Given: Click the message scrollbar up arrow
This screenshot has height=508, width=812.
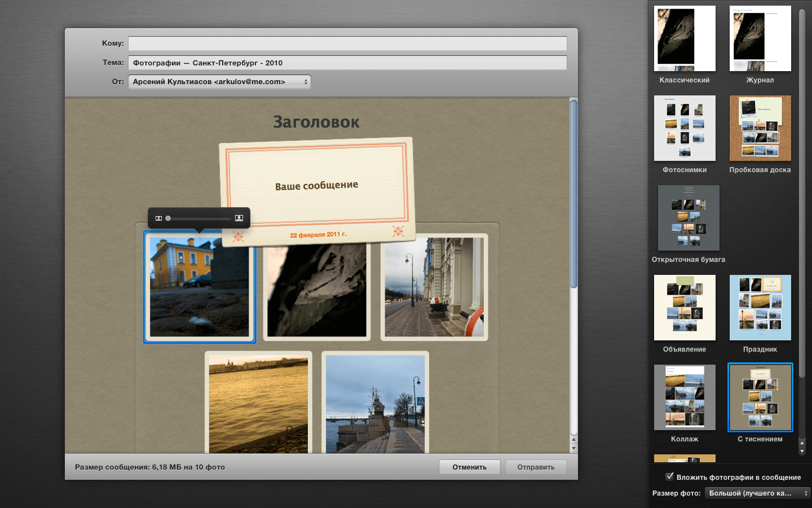Looking at the screenshot, I should (x=574, y=439).
